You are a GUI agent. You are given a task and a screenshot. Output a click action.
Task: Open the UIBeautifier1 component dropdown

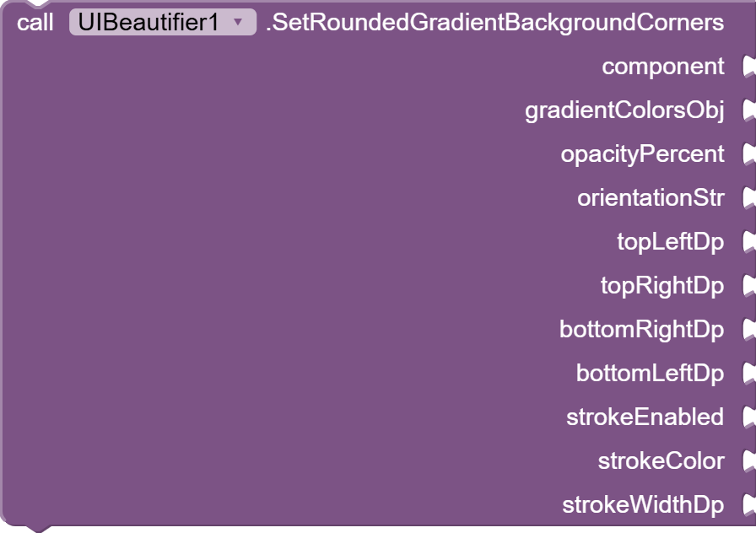162,23
